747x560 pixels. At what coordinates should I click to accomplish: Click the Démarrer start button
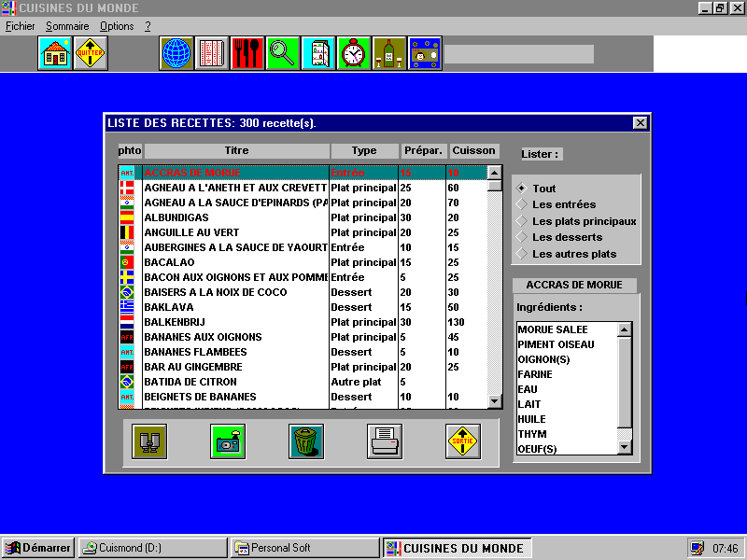[x=38, y=548]
